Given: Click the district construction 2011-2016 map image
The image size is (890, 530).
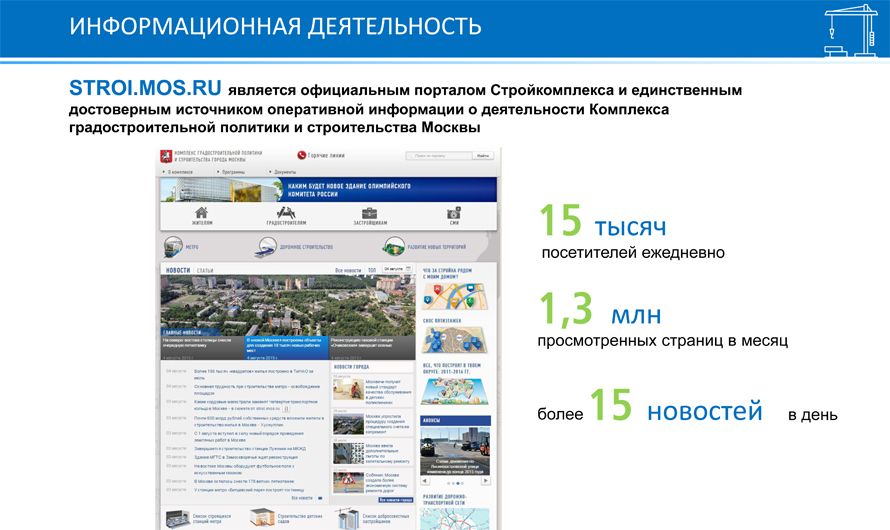Looking at the screenshot, I should tap(454, 390).
